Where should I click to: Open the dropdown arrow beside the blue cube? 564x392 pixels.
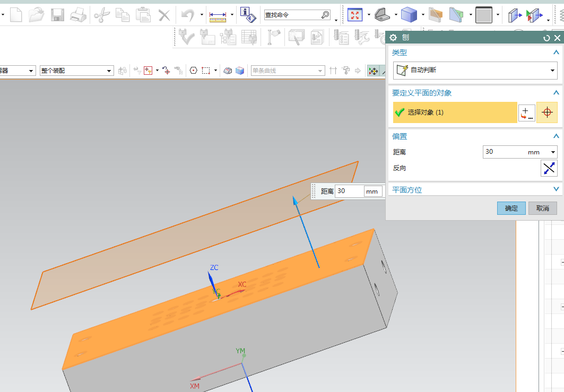[423, 15]
